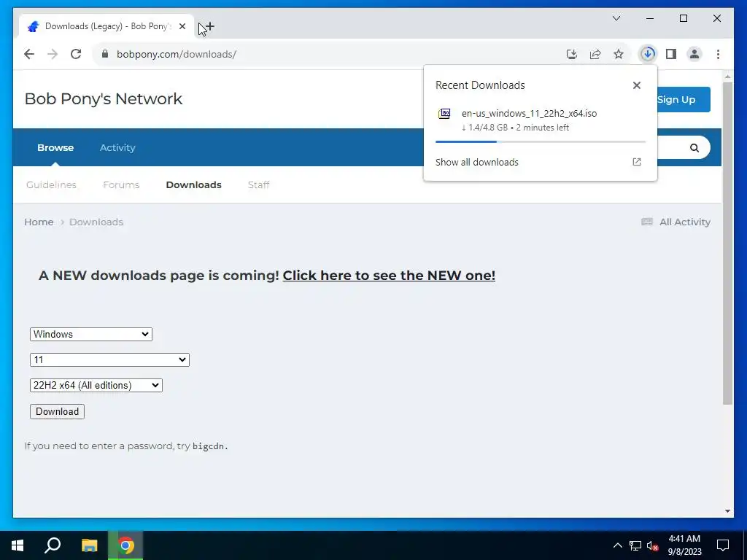Click the open-external icon beside Show all downloads
747x560 pixels.
click(x=636, y=162)
